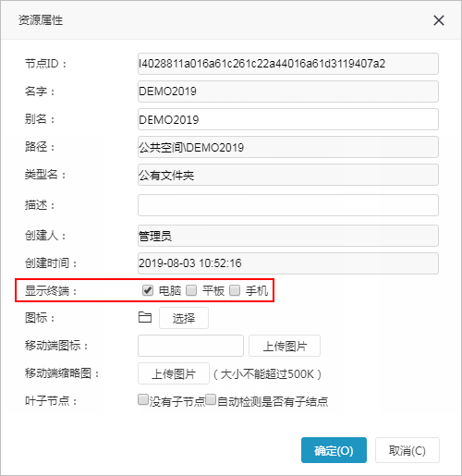The image size is (462, 476).
Task: Click the 类型名 field showing 公有文件夹
Action: coord(288,175)
